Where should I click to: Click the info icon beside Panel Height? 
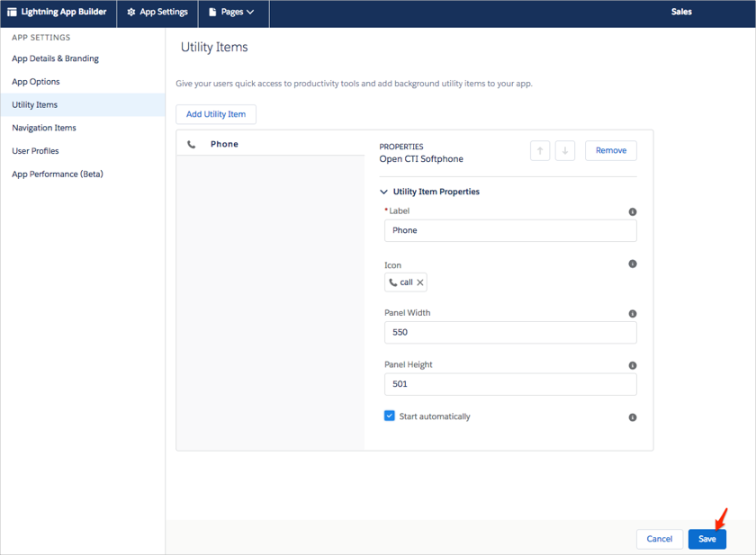pos(632,366)
